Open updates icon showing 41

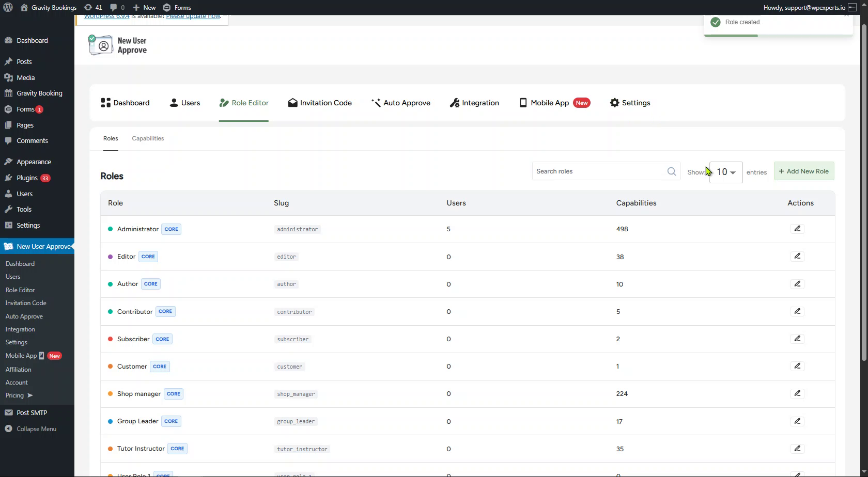pyautogui.click(x=93, y=7)
